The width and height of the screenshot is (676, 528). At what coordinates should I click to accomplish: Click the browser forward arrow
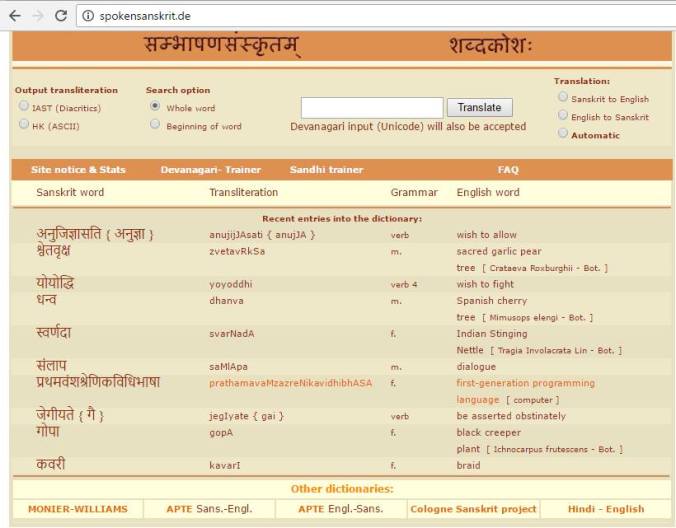[x=37, y=15]
